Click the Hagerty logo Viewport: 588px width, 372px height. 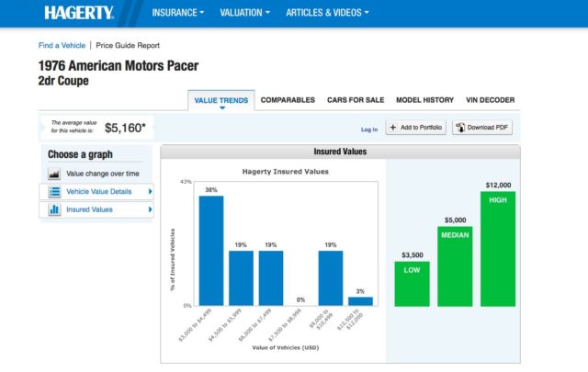[79, 13]
